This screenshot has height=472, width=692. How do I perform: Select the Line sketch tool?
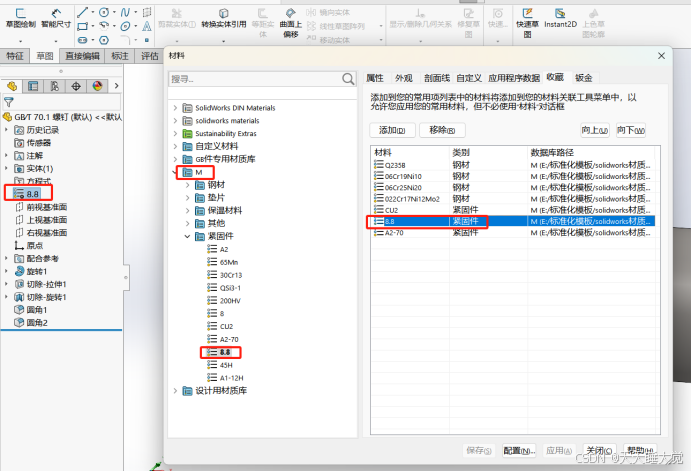click(x=83, y=12)
